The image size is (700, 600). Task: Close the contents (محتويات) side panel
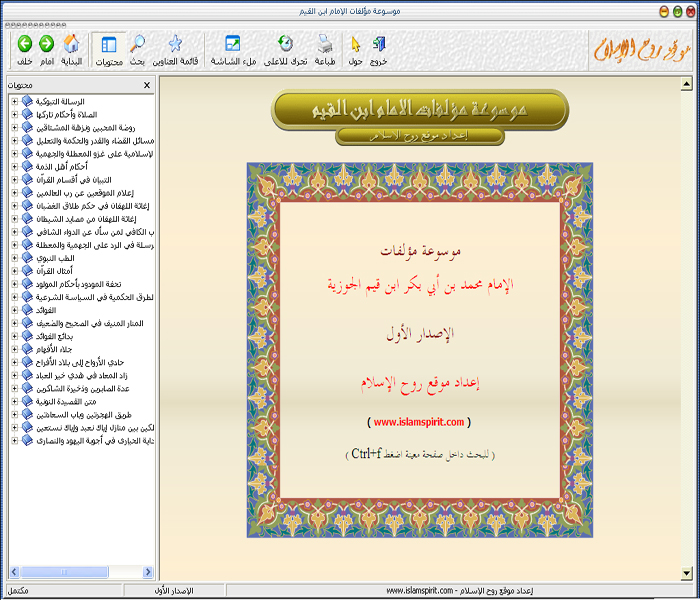tap(147, 86)
